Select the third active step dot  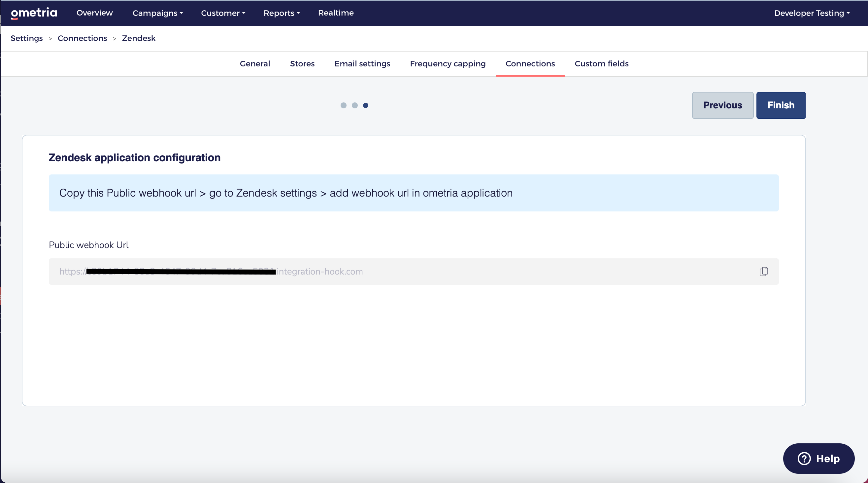366,105
